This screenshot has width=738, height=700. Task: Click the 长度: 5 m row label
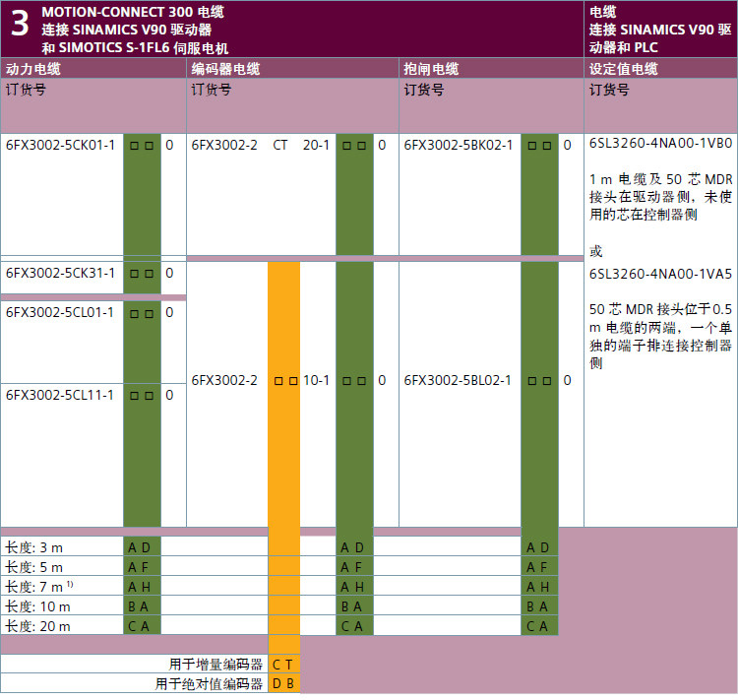pyautogui.click(x=33, y=567)
